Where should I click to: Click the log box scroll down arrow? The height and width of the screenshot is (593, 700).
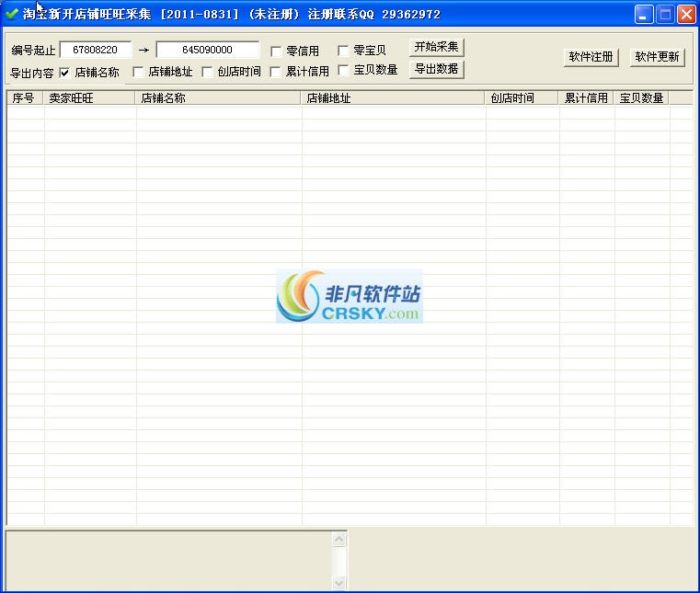tap(339, 583)
